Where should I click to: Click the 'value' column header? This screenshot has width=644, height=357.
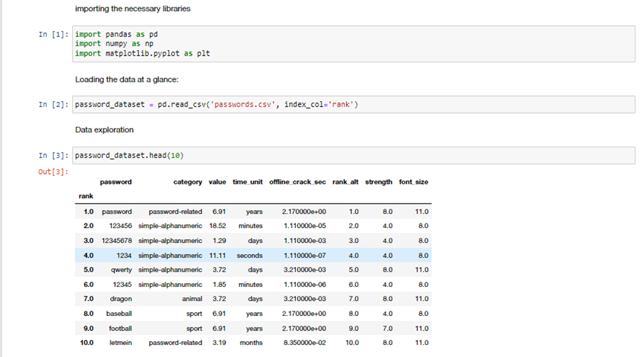pyautogui.click(x=217, y=182)
